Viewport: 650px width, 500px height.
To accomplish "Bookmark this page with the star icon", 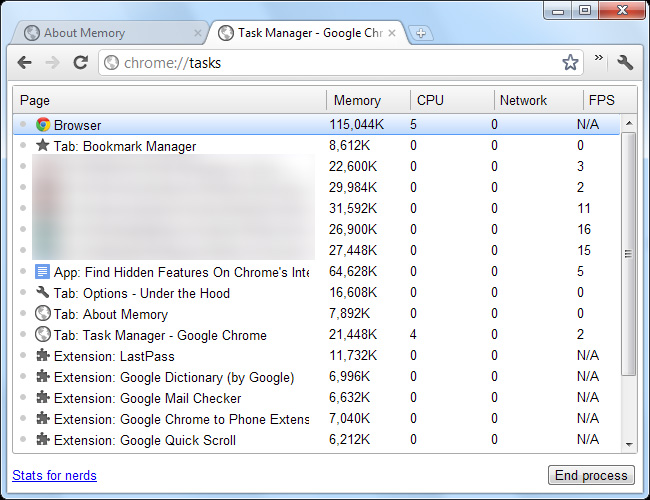I will point(570,63).
